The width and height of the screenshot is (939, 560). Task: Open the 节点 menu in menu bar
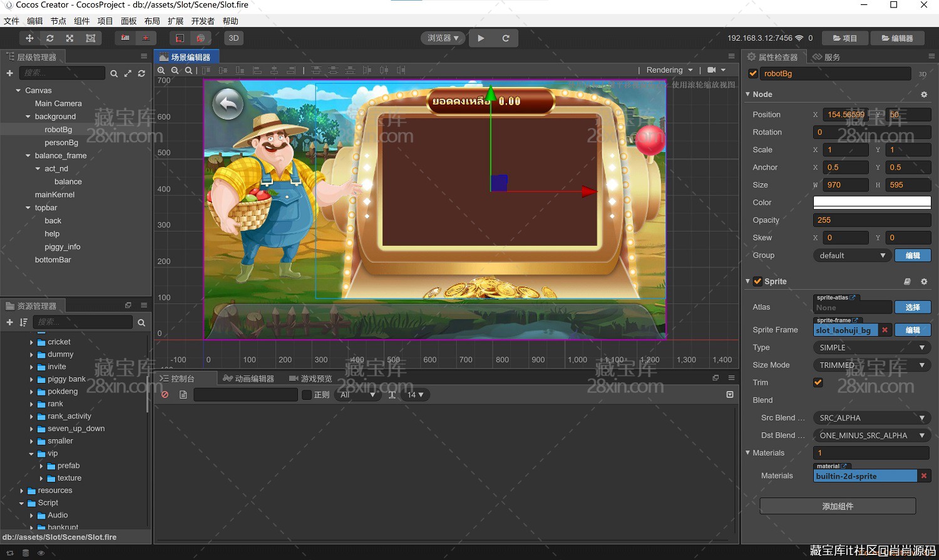(58, 21)
